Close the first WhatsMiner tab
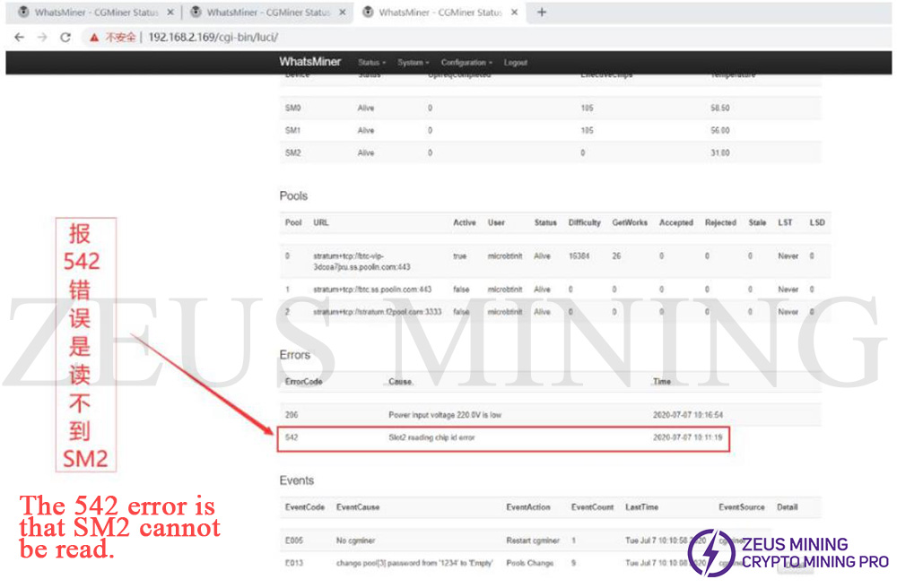 coord(170,13)
